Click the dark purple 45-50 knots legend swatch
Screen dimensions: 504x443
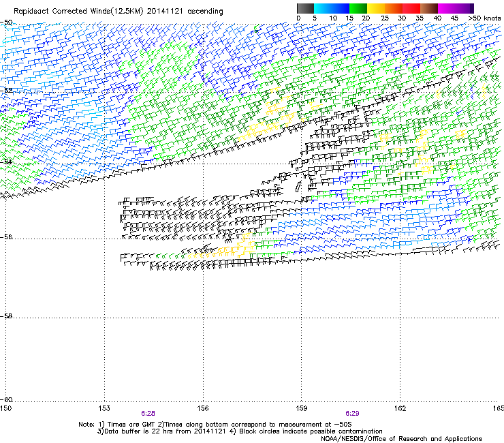(464, 8)
